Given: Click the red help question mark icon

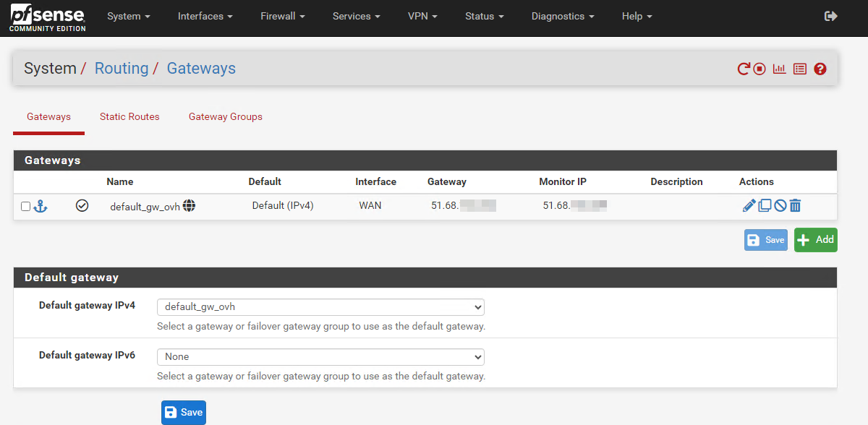Looking at the screenshot, I should [x=820, y=69].
